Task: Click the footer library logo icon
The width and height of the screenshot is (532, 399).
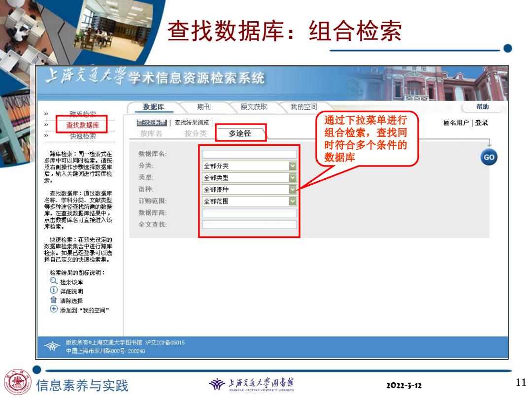Action: pyautogui.click(x=52, y=346)
